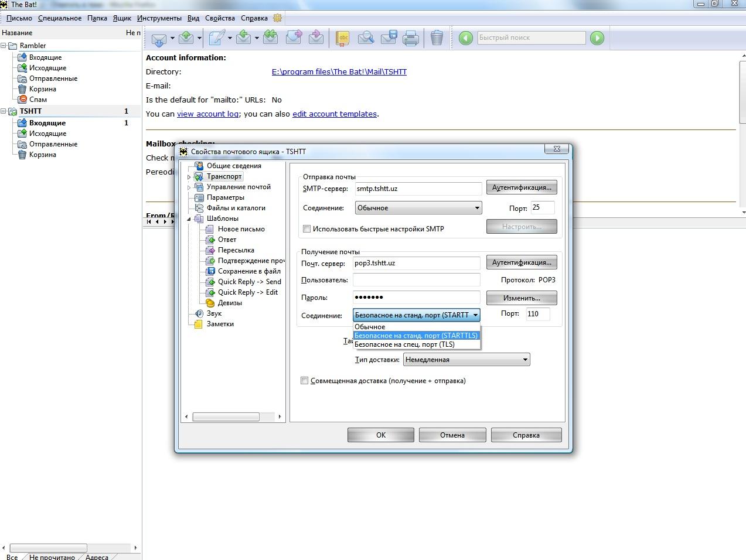Enable Использовать быстрые настройки SMTP checkbox
Viewport: 746px width, 560px height.
(x=306, y=229)
